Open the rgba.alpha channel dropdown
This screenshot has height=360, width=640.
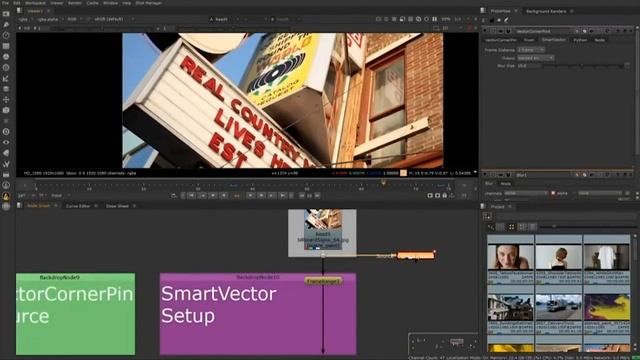(x=50, y=19)
